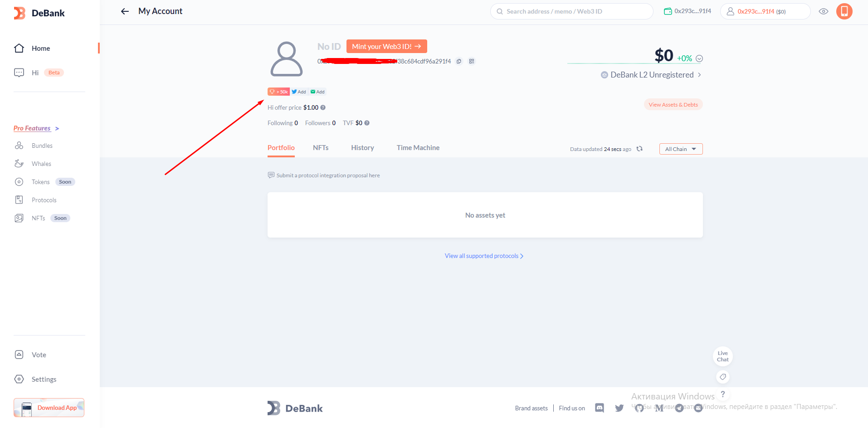Open DeBank's Twitter from the footer

point(619,408)
